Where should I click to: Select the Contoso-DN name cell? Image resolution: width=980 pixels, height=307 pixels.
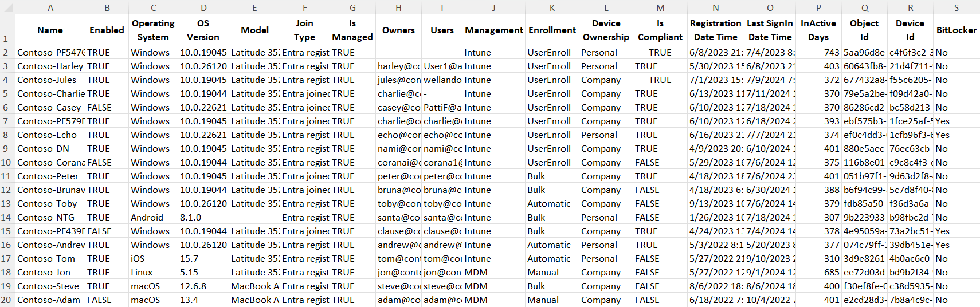pyautogui.click(x=50, y=148)
